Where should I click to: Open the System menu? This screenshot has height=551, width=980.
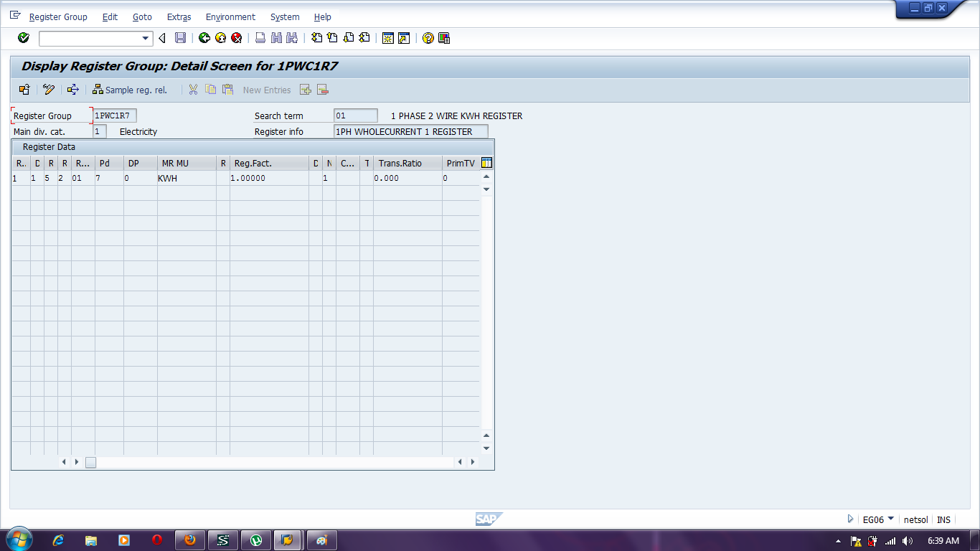coord(285,17)
